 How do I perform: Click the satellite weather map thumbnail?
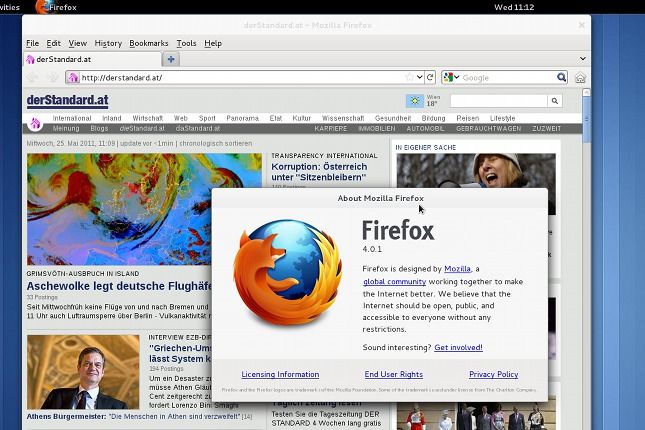pyautogui.click(x=144, y=209)
